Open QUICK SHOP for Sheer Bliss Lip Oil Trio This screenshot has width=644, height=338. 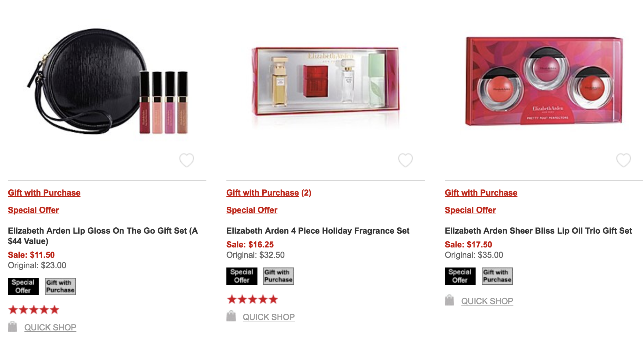tap(487, 301)
